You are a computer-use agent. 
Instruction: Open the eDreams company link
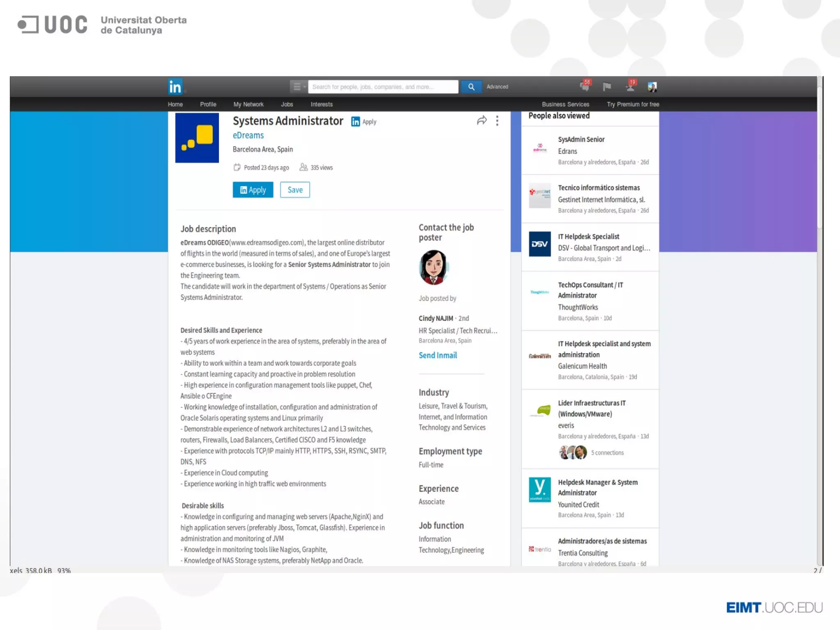(x=248, y=135)
